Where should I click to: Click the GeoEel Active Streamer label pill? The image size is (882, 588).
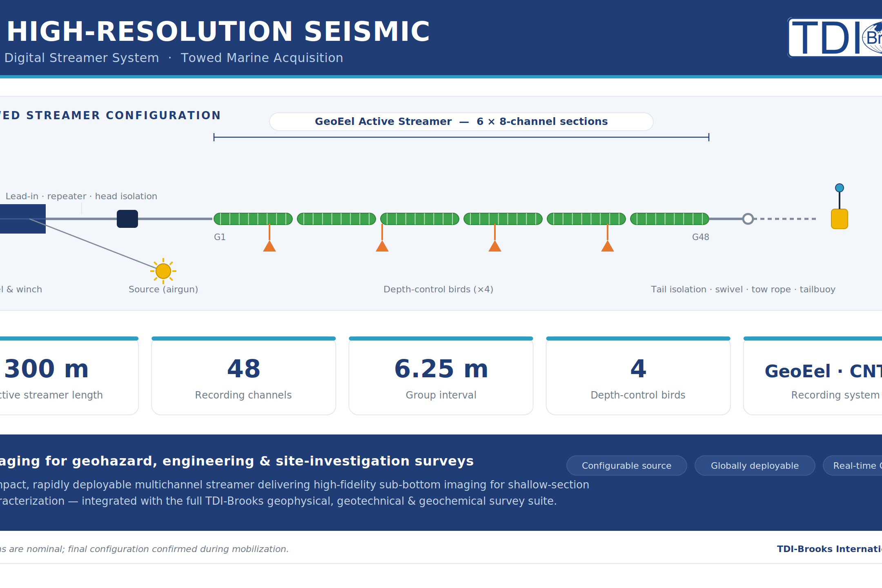[x=461, y=122]
